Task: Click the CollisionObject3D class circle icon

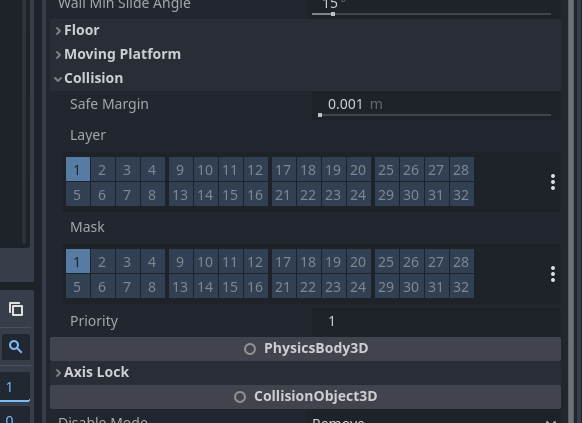Action: pos(240,397)
